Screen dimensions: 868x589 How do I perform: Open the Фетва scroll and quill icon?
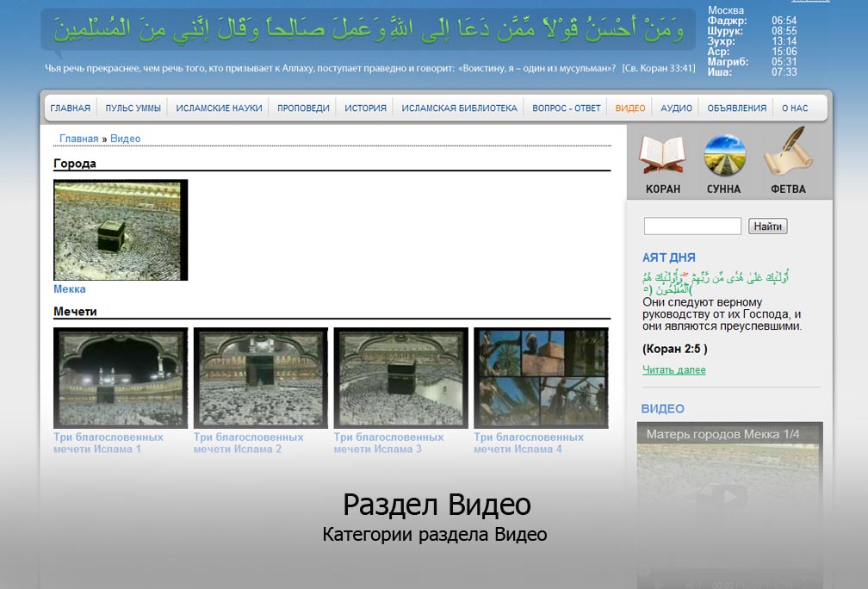788,151
